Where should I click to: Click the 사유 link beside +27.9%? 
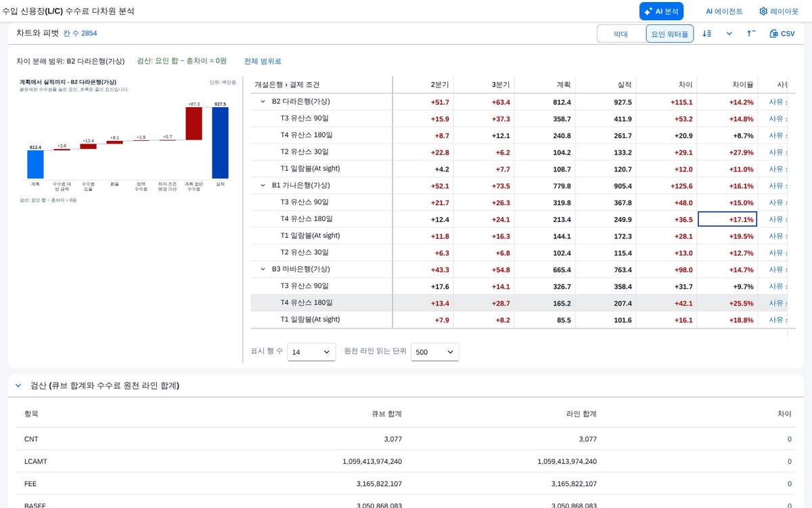[777, 152]
